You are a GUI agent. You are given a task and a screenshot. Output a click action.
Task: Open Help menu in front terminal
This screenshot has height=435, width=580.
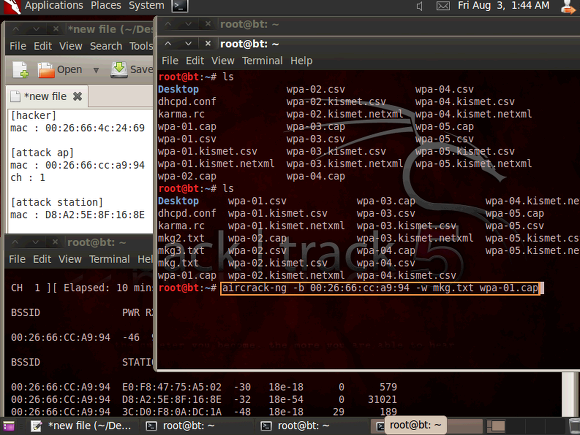301,61
